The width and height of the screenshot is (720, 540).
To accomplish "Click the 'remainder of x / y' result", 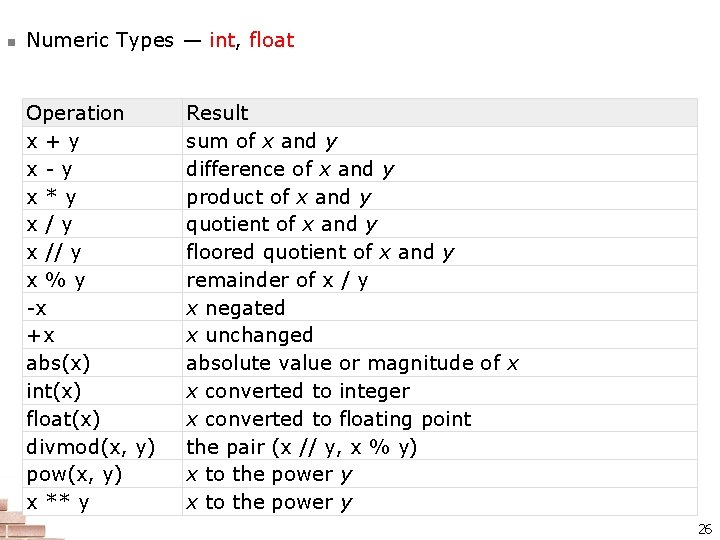I will click(277, 280).
